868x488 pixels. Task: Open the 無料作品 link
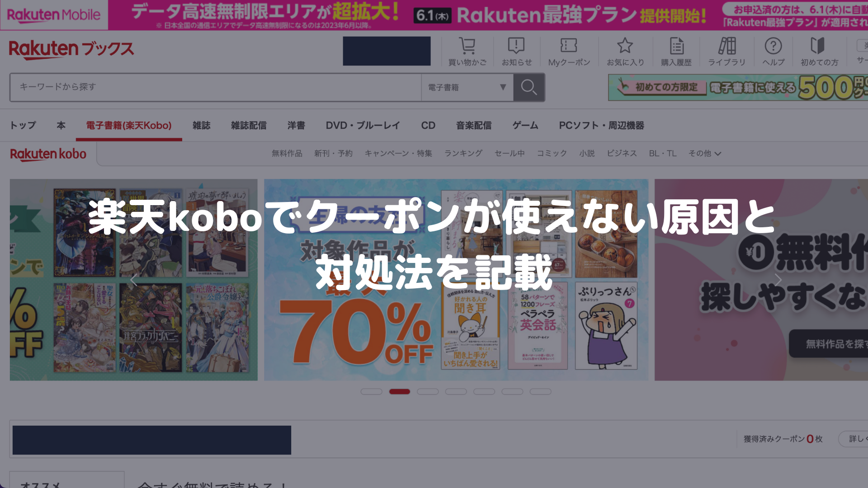[x=287, y=154]
